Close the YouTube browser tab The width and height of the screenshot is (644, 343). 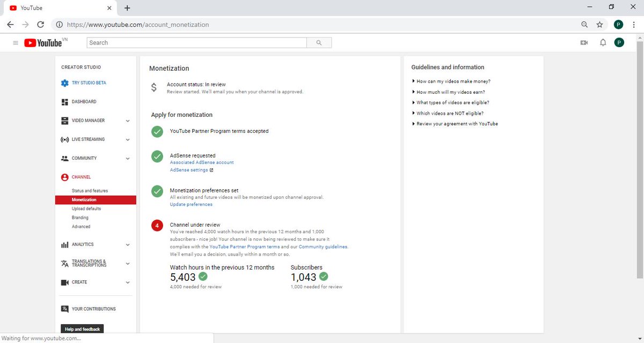109,8
